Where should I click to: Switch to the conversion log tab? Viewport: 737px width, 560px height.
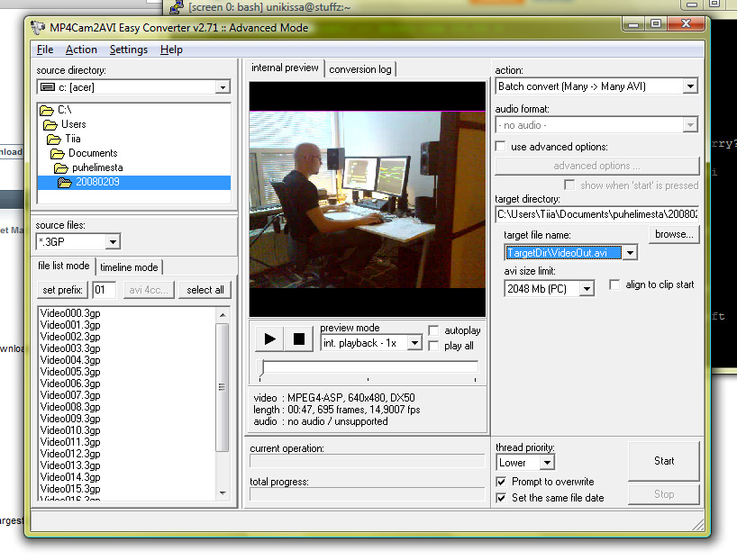point(360,69)
